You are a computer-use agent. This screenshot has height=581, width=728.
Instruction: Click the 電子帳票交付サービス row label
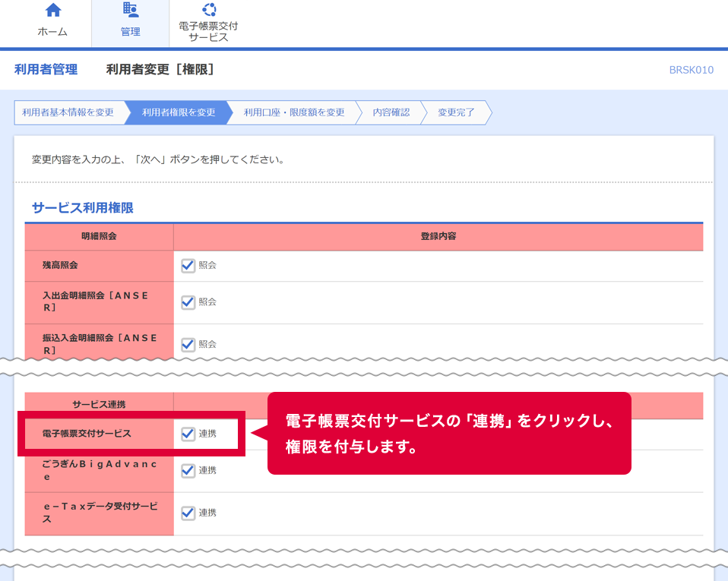click(x=87, y=434)
